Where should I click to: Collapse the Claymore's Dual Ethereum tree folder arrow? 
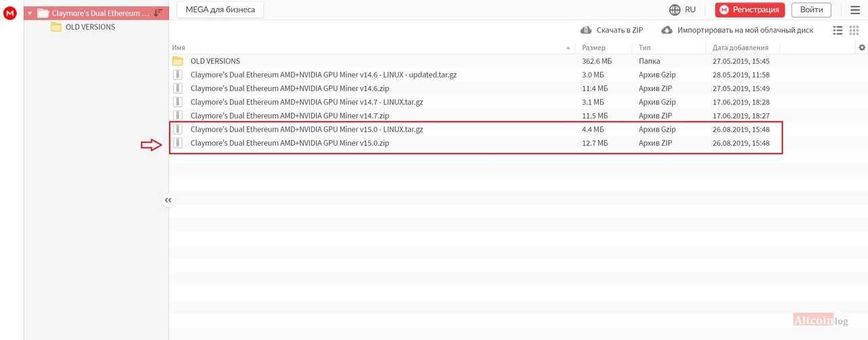pos(30,13)
